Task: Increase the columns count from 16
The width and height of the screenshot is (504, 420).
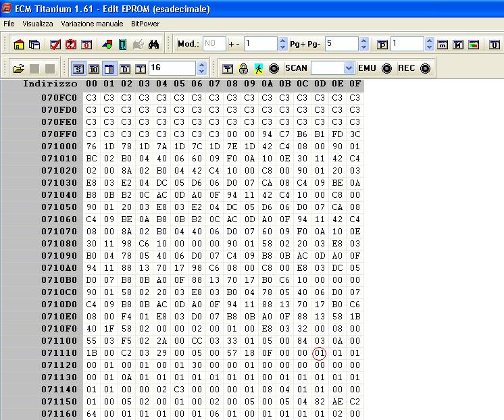Action: 201,65
